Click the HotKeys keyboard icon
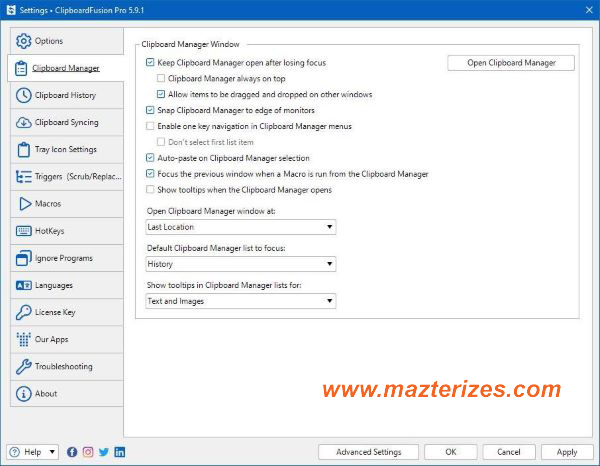Screen dimensions: 600x466 [x=23, y=231]
